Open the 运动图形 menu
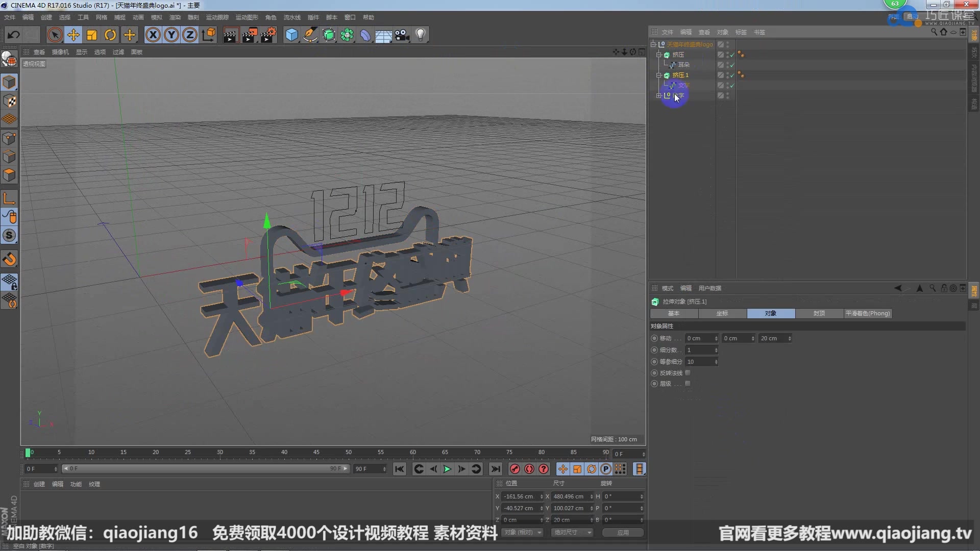The height and width of the screenshot is (551, 980). pos(247,17)
